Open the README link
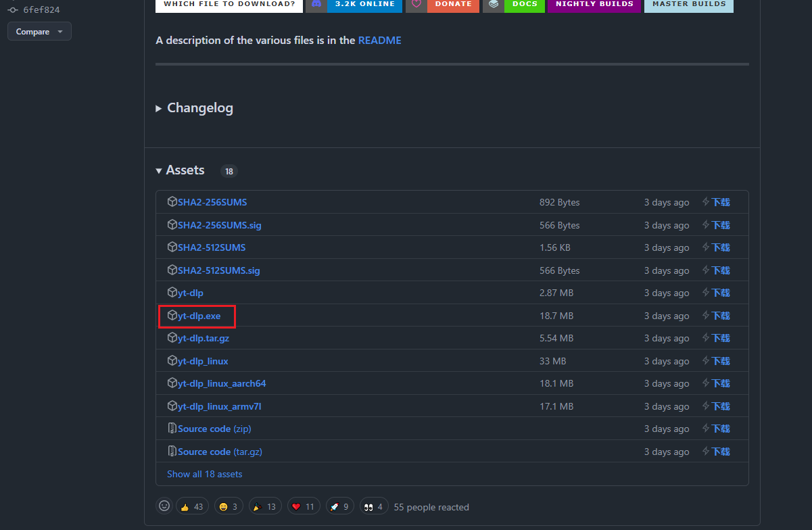This screenshot has height=530, width=812. click(379, 40)
